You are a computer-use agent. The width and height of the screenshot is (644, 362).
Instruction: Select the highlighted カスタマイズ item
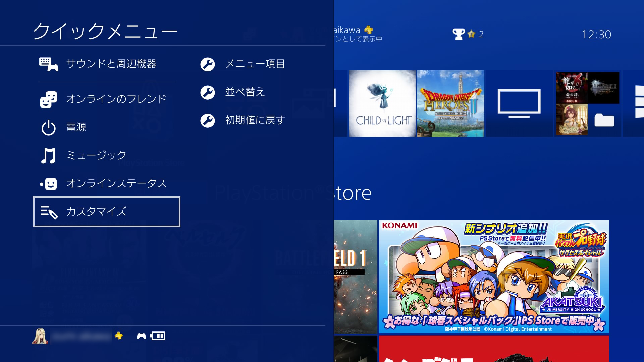(x=107, y=212)
